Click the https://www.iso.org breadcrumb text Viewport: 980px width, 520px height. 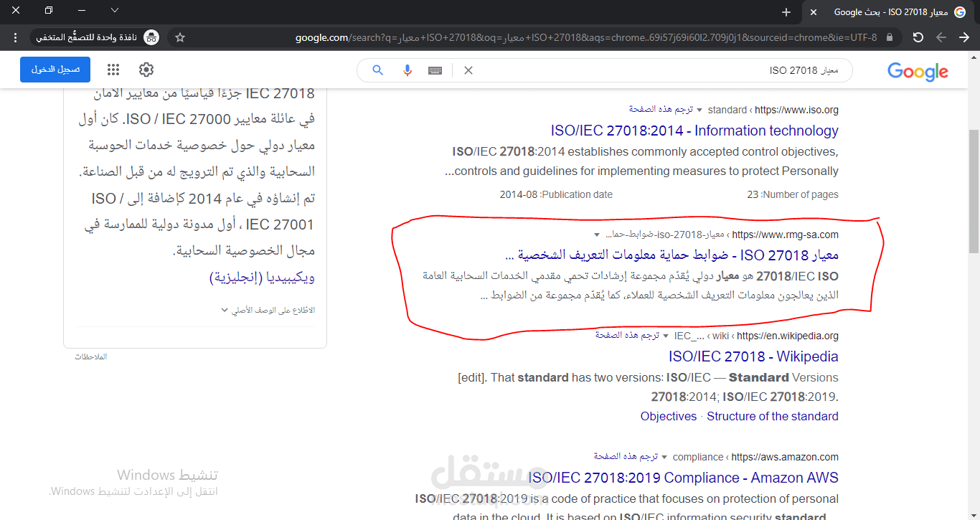point(796,110)
